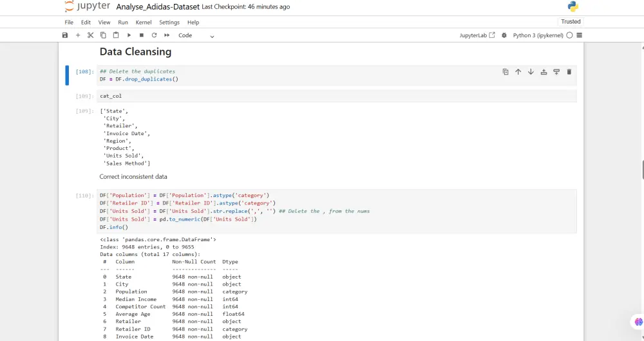
Task: Move the selected cell down
Action: click(x=531, y=72)
